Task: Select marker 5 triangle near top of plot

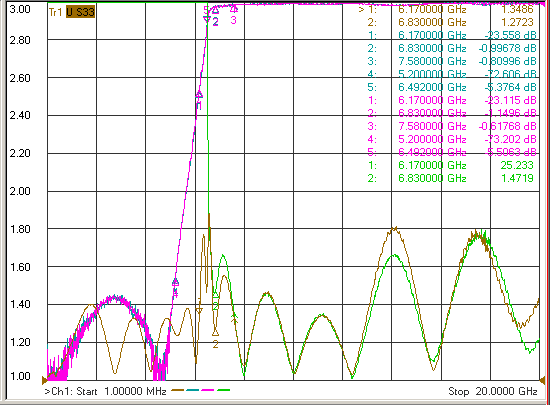Action: [207, 19]
